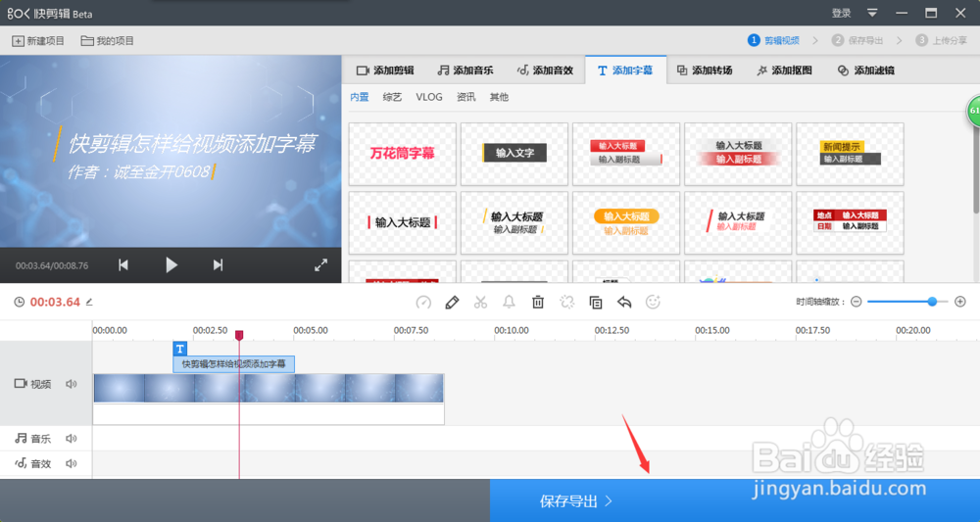Switch to 添加剪辑 tab

point(385,71)
